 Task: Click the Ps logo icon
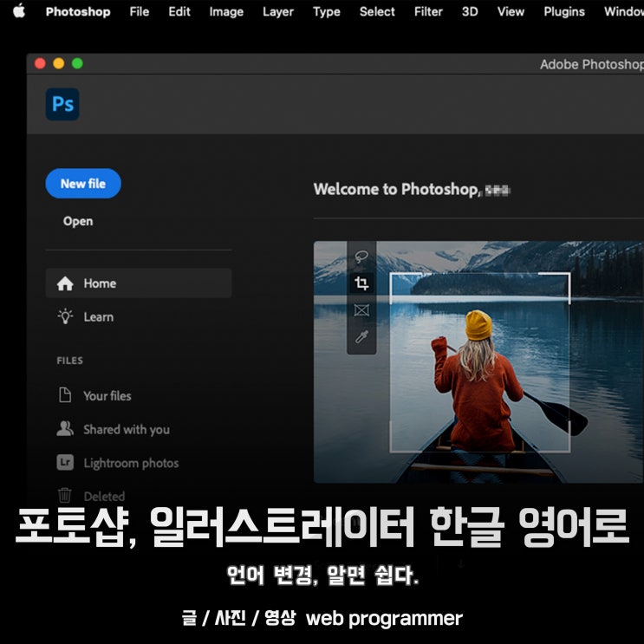[x=62, y=104]
